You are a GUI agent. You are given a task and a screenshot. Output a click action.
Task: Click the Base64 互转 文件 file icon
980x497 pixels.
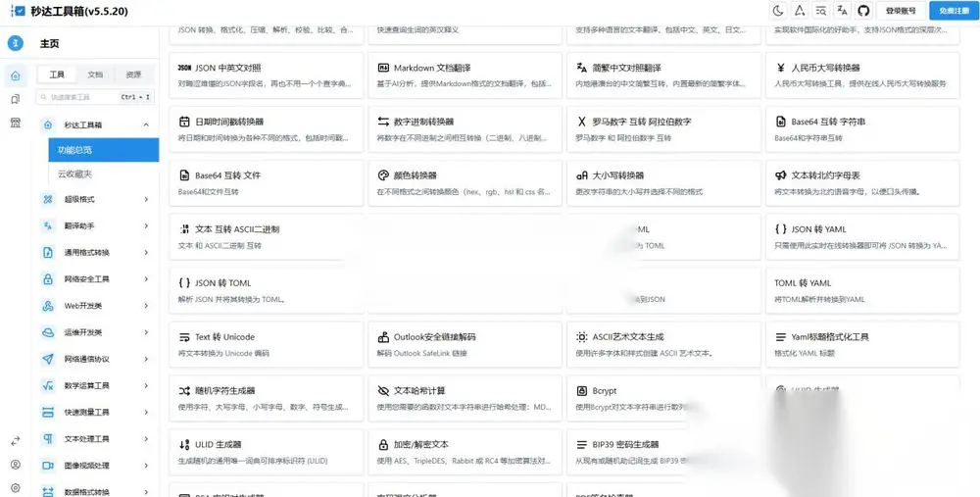pos(184,175)
